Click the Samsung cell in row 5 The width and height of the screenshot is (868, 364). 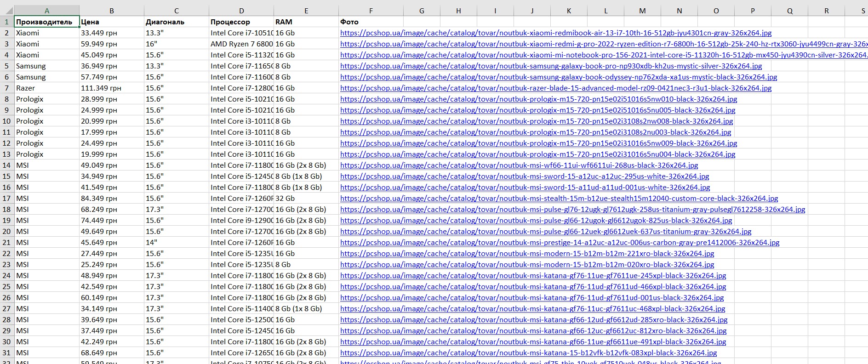(47, 66)
